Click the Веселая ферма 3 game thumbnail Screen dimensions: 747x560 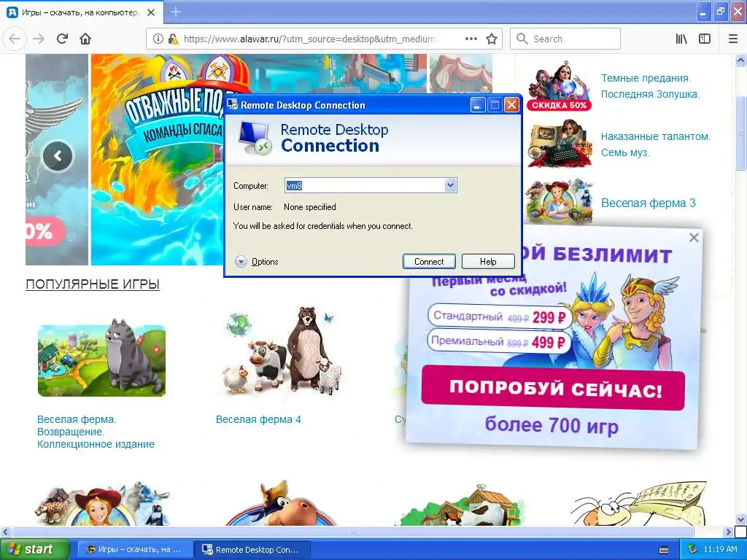[x=560, y=201]
